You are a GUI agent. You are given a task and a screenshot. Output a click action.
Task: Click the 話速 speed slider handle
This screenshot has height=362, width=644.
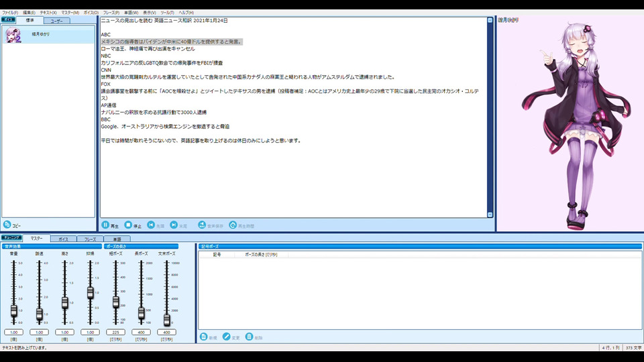[x=39, y=314]
